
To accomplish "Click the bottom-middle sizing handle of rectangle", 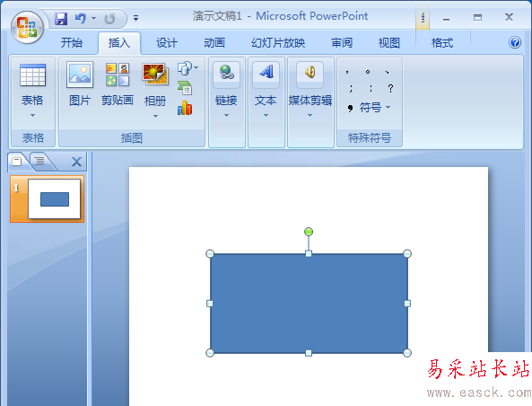I will (x=309, y=353).
